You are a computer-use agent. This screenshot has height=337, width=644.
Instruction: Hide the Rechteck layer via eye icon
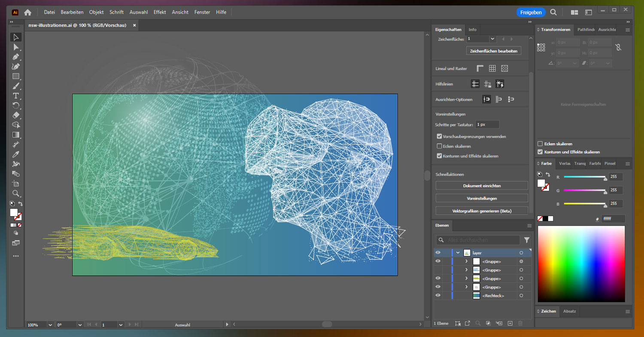[438, 295]
